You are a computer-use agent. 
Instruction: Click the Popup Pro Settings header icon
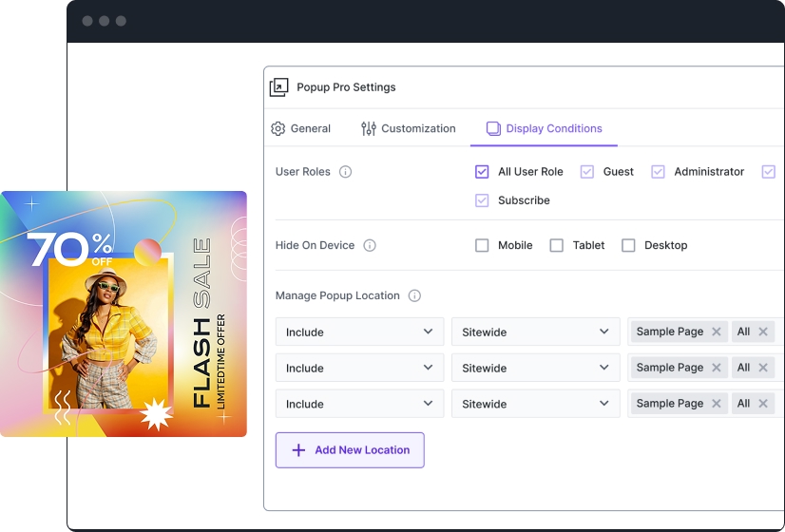click(278, 87)
